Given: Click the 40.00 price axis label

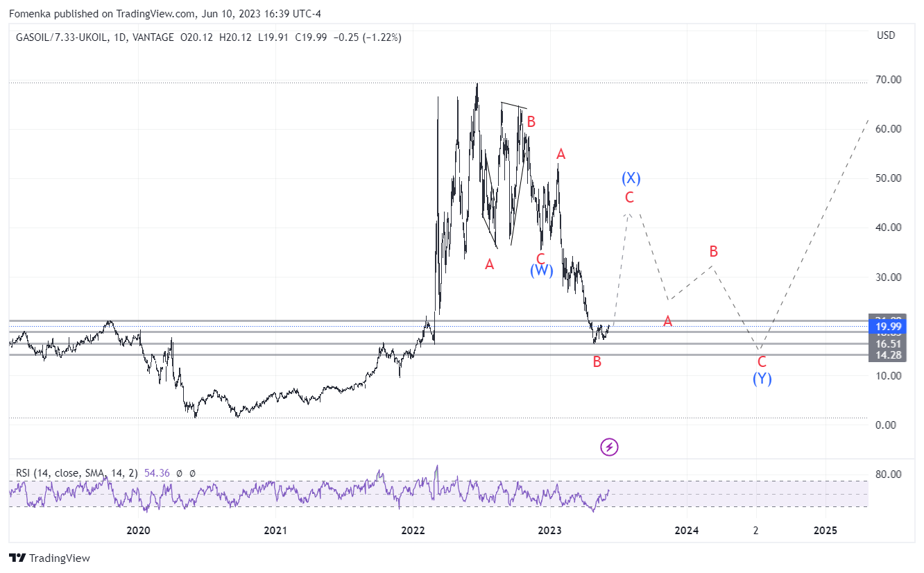Looking at the screenshot, I should (x=890, y=228).
